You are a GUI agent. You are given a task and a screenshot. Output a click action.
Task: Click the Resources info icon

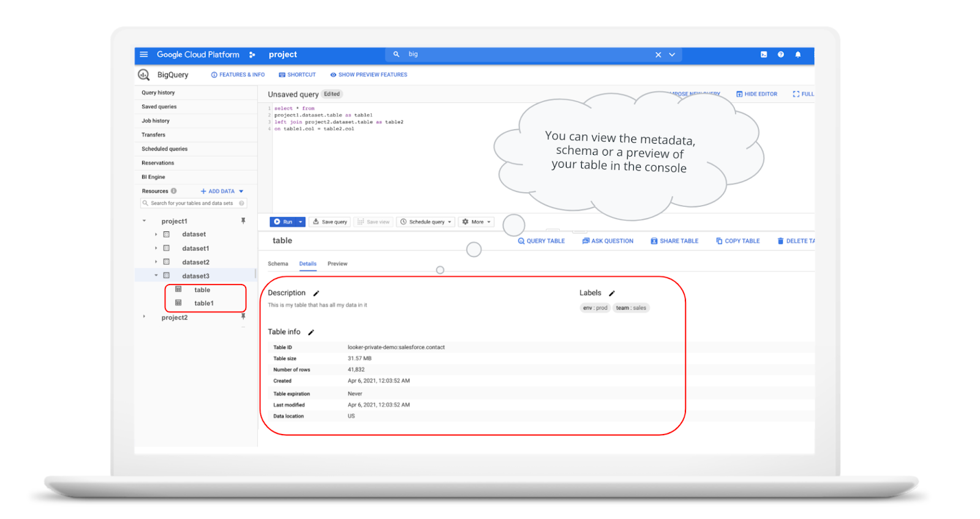[174, 191]
